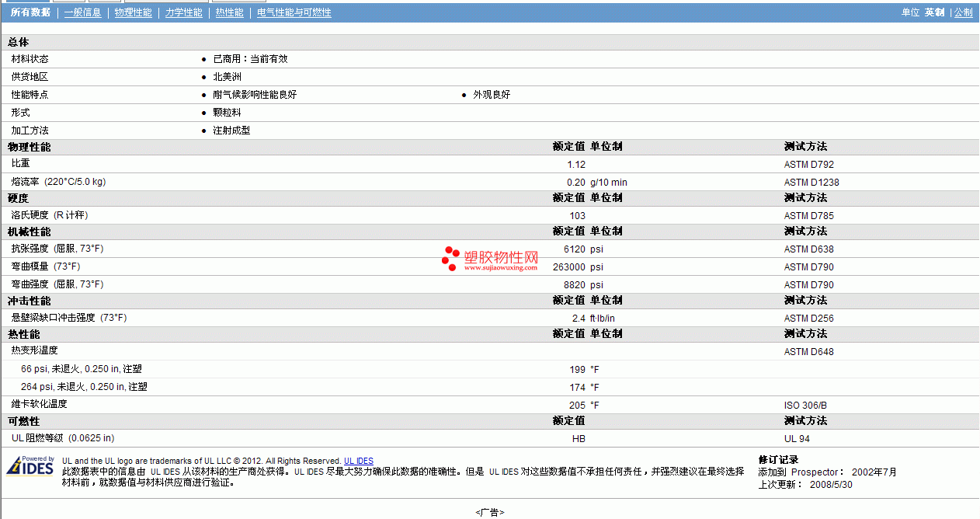This screenshot has width=980, height=519.
Task: Open the UL IDES hyperlink
Action: [359, 461]
